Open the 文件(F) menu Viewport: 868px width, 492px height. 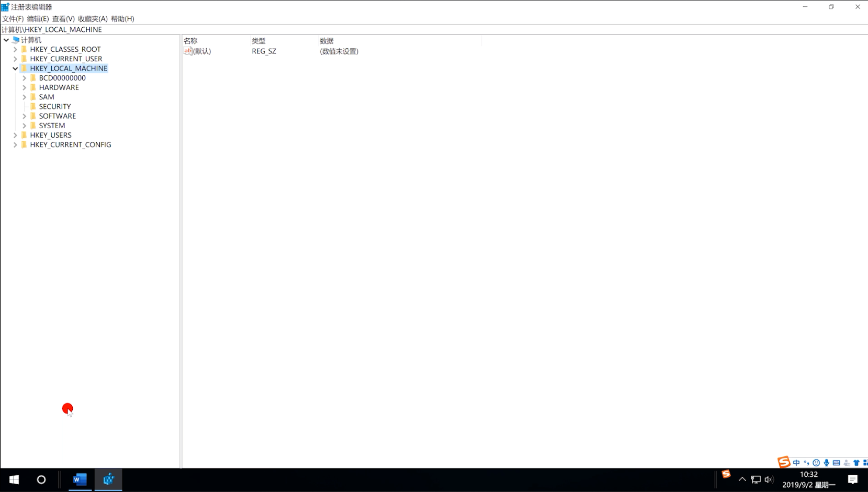tap(13, 19)
